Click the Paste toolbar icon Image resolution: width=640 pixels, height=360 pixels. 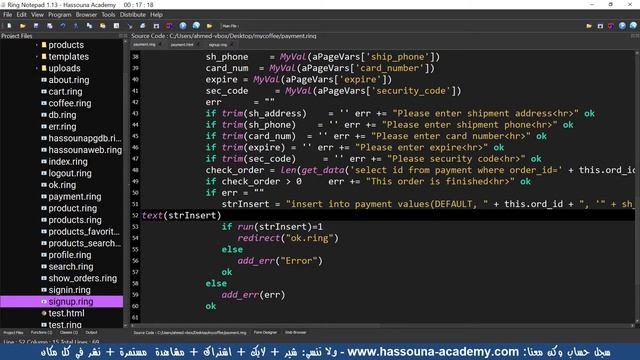[x=103, y=26]
